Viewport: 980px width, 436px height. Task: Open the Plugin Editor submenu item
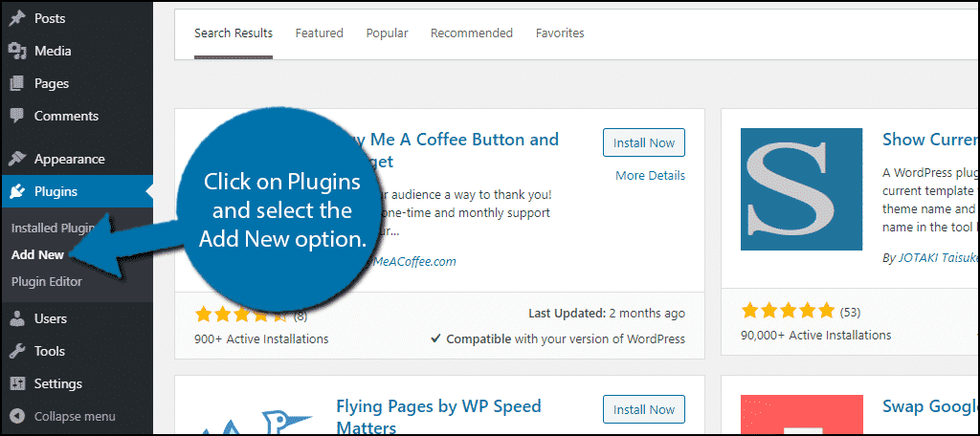[47, 282]
